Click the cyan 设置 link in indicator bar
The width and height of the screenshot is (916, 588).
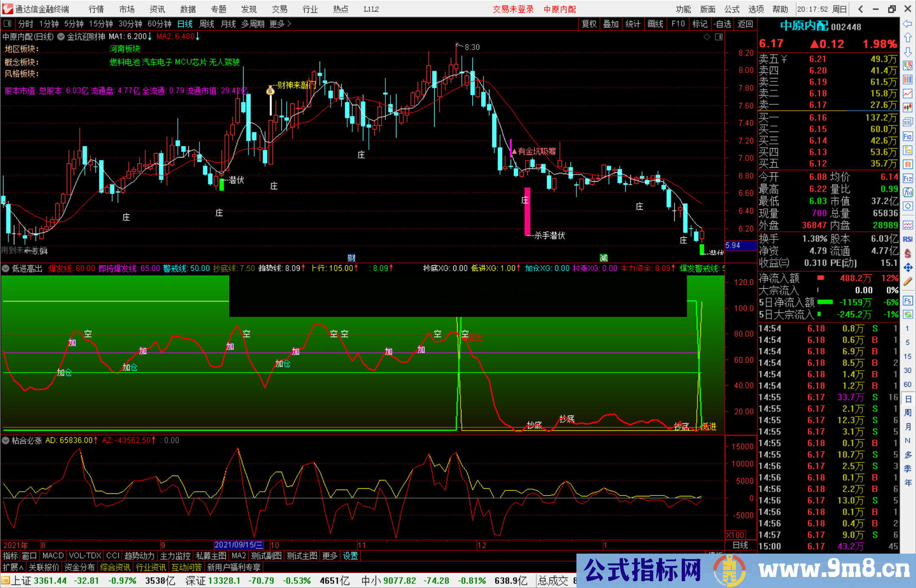tap(350, 556)
